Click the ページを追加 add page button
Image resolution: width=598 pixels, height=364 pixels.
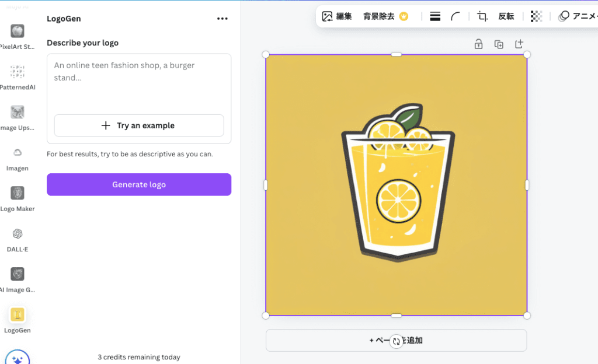[397, 341]
